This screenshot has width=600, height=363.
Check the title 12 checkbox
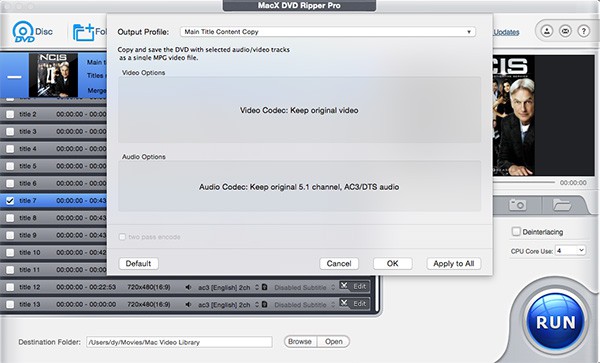10,287
